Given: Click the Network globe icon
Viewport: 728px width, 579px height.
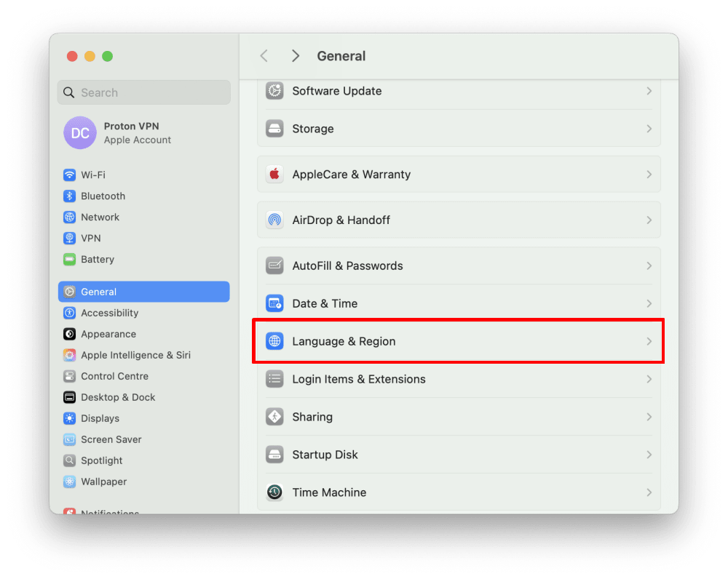Looking at the screenshot, I should click(x=70, y=217).
